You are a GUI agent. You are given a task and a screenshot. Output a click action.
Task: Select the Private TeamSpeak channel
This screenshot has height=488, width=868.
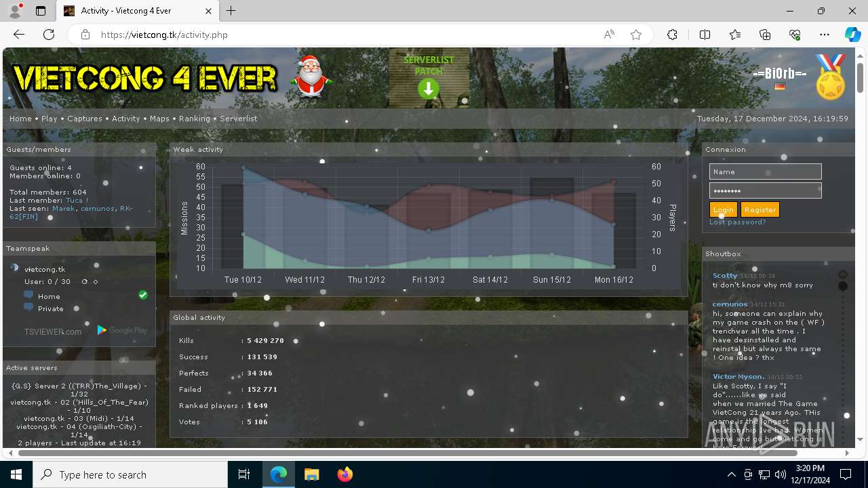(51, 308)
